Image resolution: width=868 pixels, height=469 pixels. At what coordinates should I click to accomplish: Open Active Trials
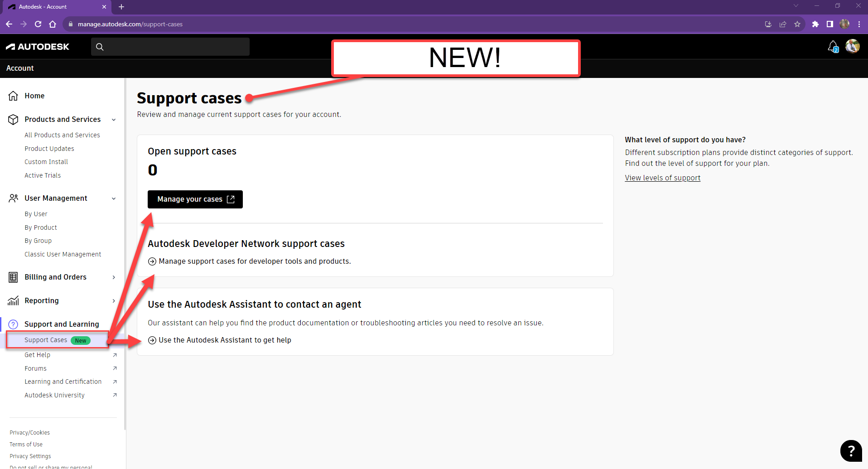pyautogui.click(x=43, y=175)
